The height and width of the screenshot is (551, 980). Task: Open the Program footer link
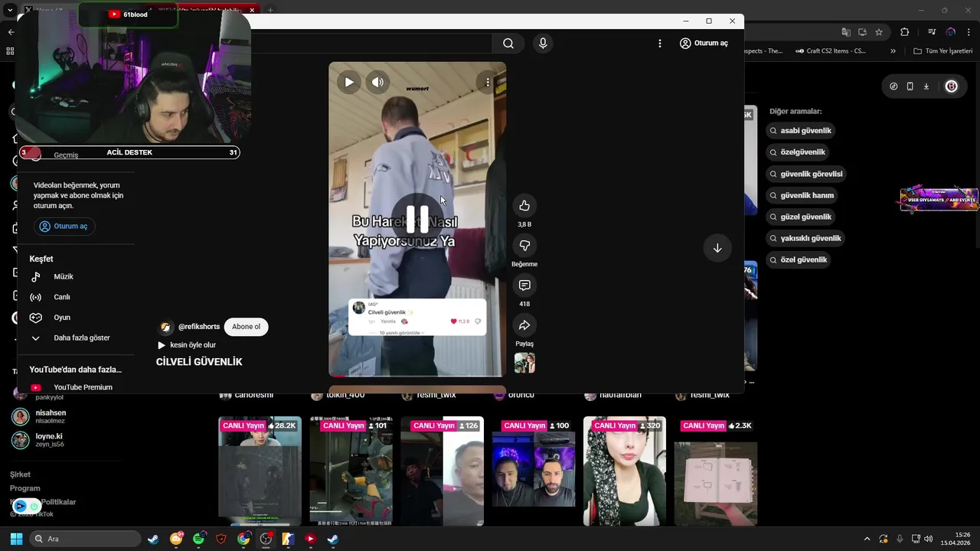click(x=25, y=488)
